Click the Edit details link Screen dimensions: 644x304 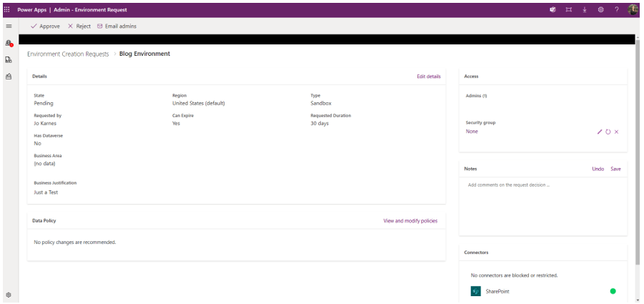pyautogui.click(x=428, y=76)
